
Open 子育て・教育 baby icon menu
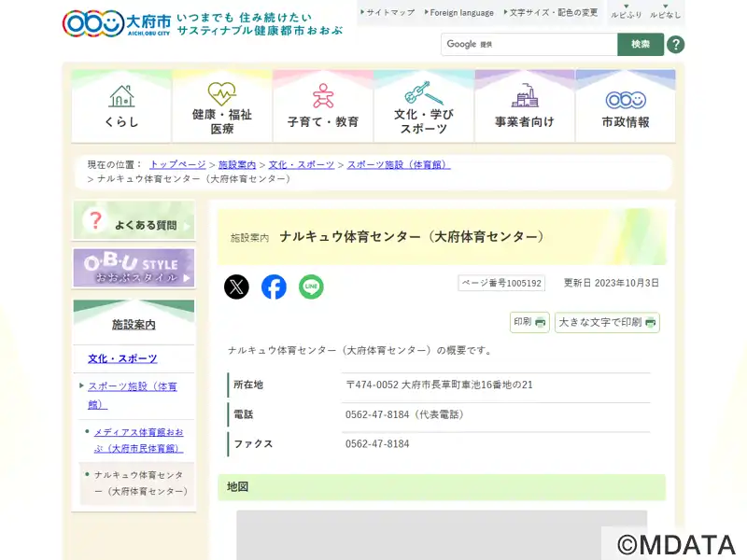(x=323, y=105)
